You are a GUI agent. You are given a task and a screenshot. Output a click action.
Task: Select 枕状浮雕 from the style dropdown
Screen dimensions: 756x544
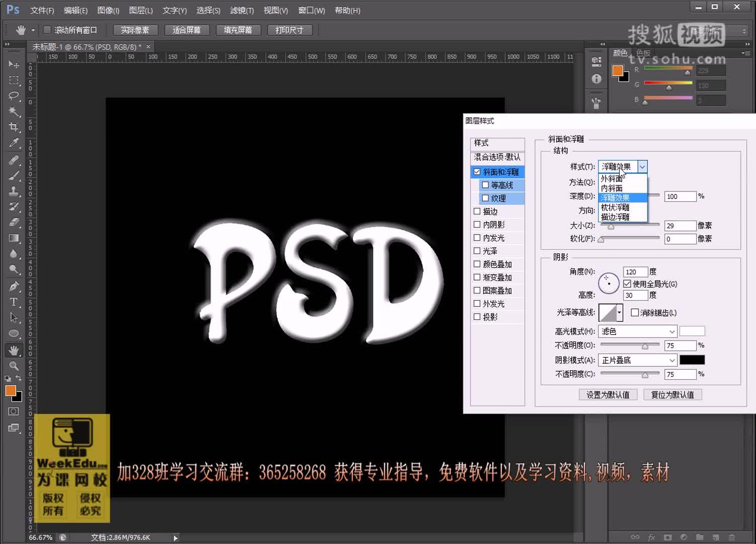[616, 207]
